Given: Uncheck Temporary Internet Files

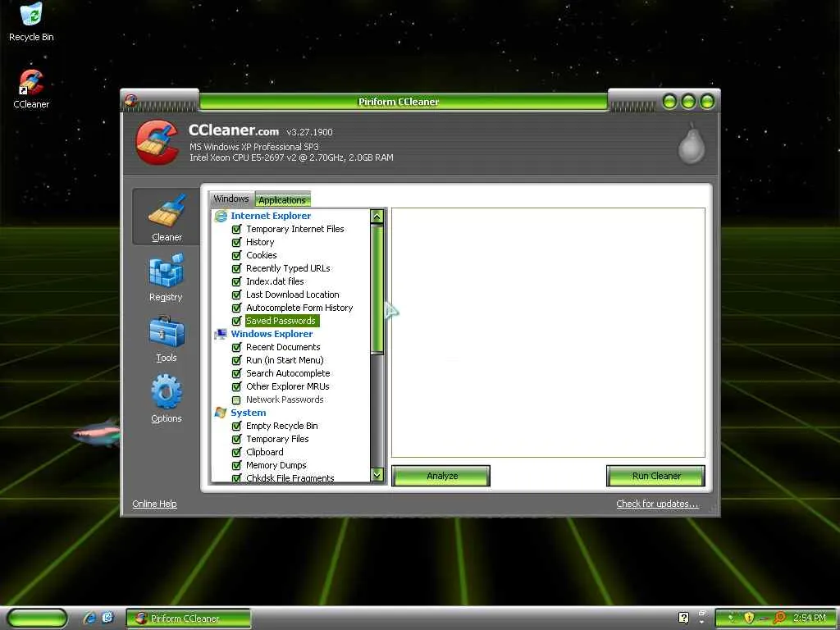Looking at the screenshot, I should [236, 230].
